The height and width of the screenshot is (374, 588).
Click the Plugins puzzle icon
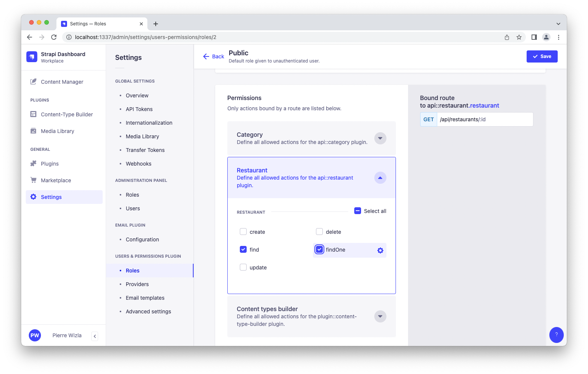click(33, 163)
